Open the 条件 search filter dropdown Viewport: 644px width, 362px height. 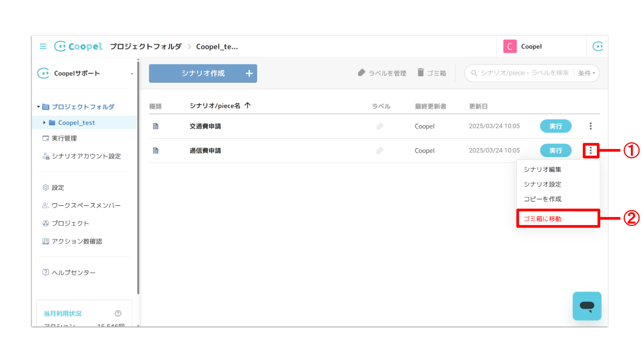tap(586, 73)
